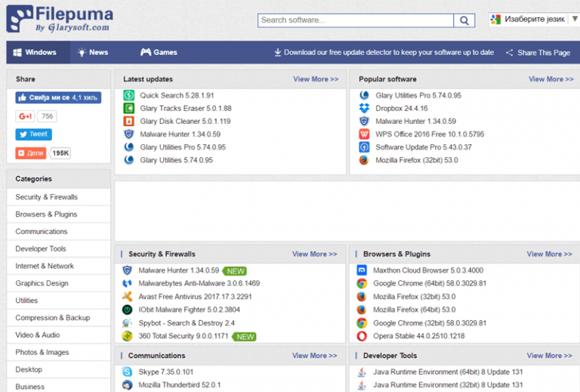Click the orange share button
This screenshot has width=580, height=392.
pyautogui.click(x=31, y=153)
